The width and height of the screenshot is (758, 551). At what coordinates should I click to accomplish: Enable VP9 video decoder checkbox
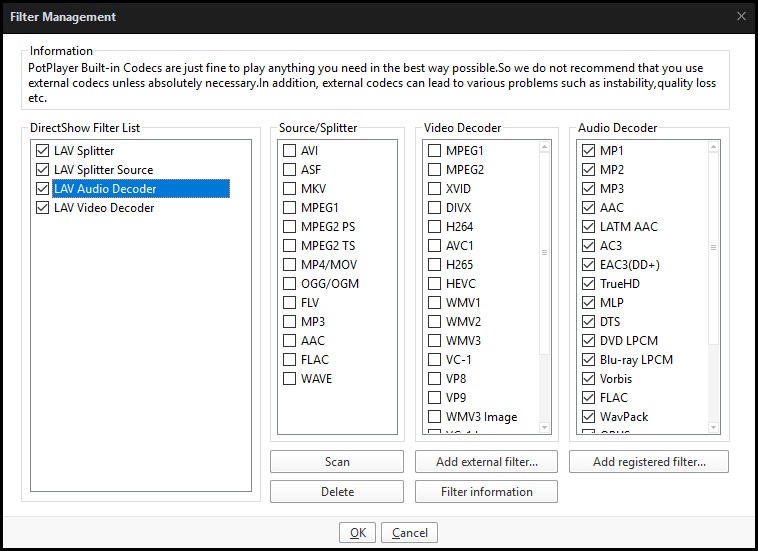(x=435, y=398)
